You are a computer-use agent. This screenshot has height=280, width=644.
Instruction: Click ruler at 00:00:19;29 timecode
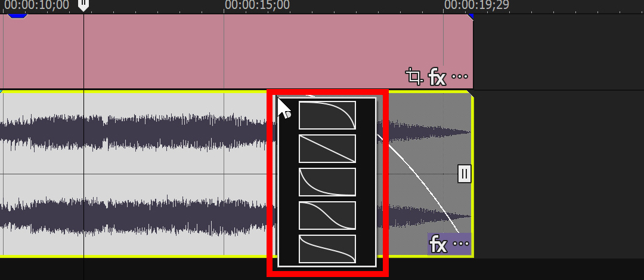tap(476, 5)
